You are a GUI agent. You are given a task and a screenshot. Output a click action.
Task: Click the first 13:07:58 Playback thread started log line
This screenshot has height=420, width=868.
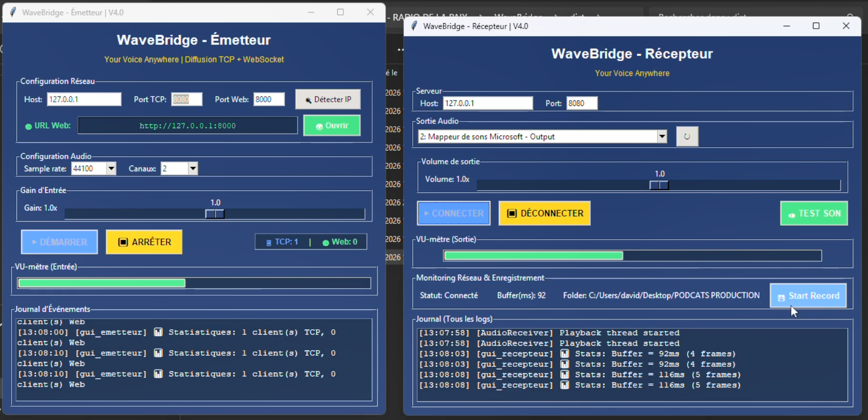pyautogui.click(x=549, y=333)
